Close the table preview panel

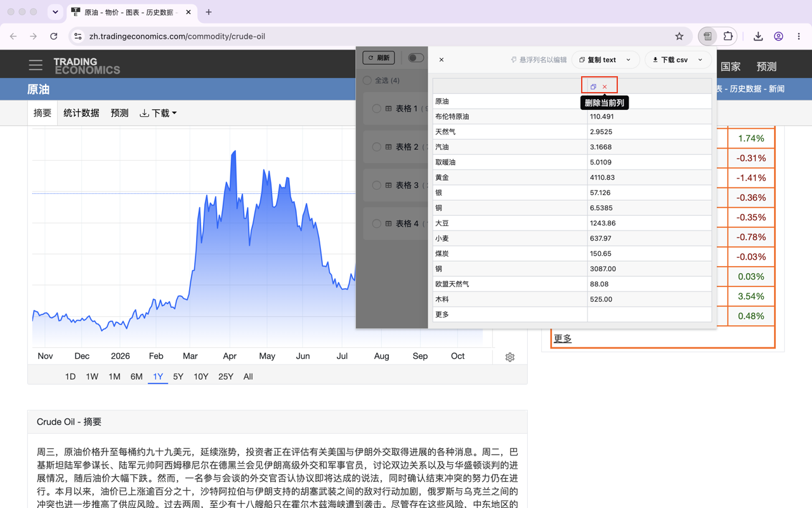click(442, 60)
